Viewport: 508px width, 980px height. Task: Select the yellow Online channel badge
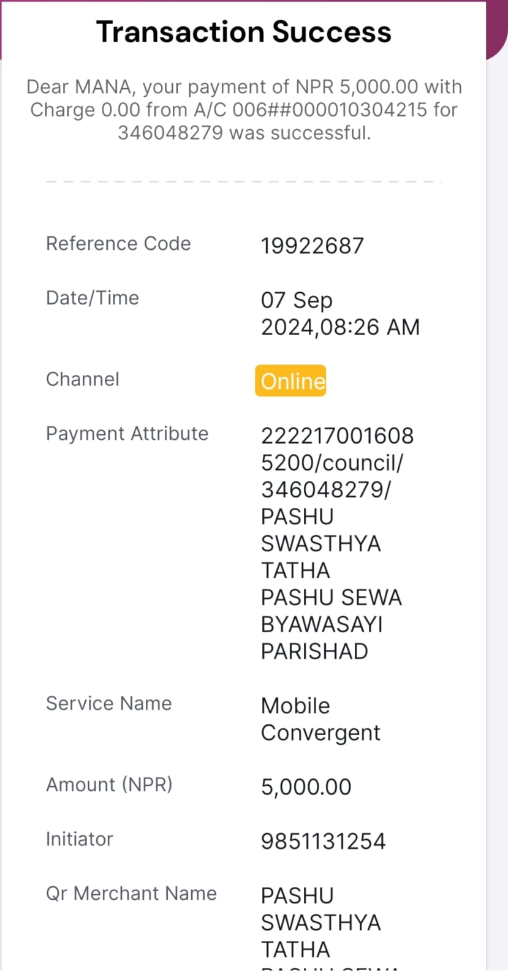pos(290,381)
